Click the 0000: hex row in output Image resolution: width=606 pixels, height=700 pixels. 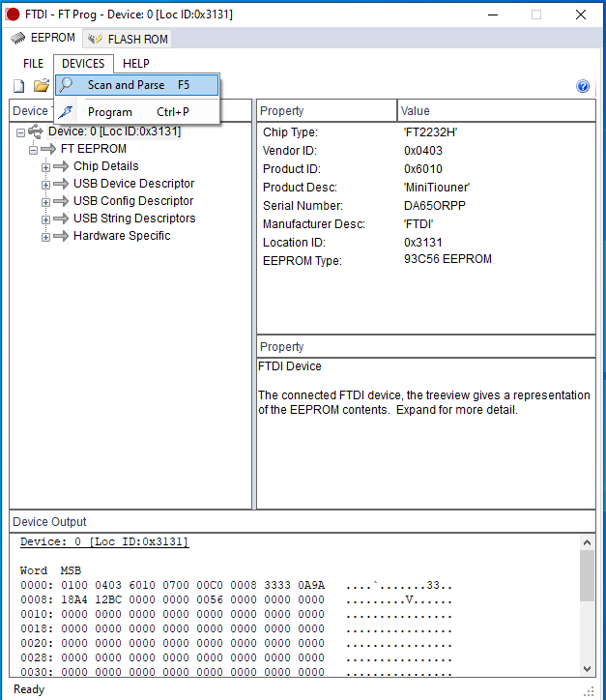(x=237, y=585)
